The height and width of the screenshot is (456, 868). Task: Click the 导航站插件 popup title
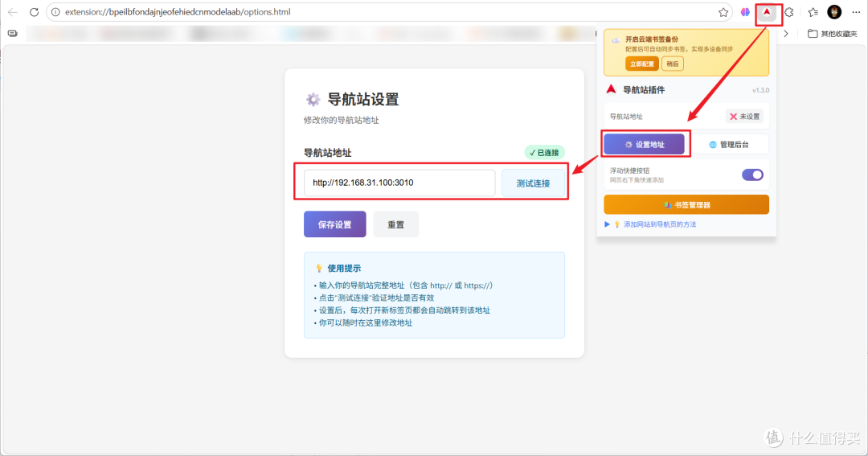[644, 90]
